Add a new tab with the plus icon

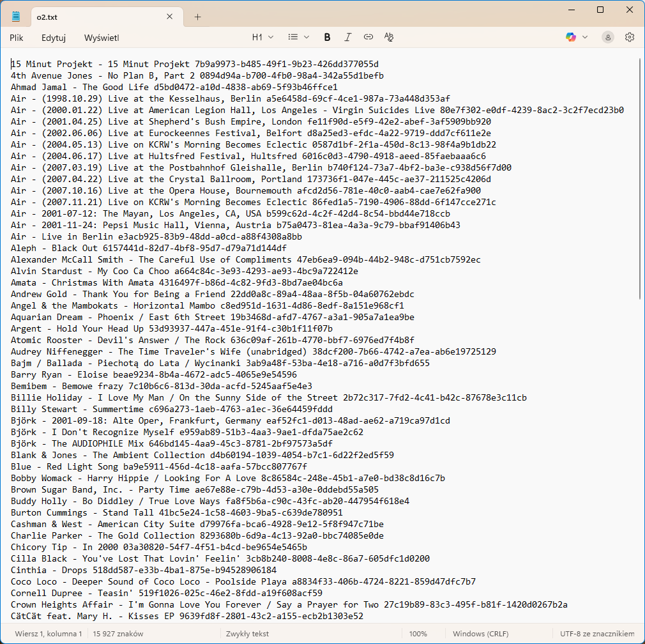click(x=197, y=17)
